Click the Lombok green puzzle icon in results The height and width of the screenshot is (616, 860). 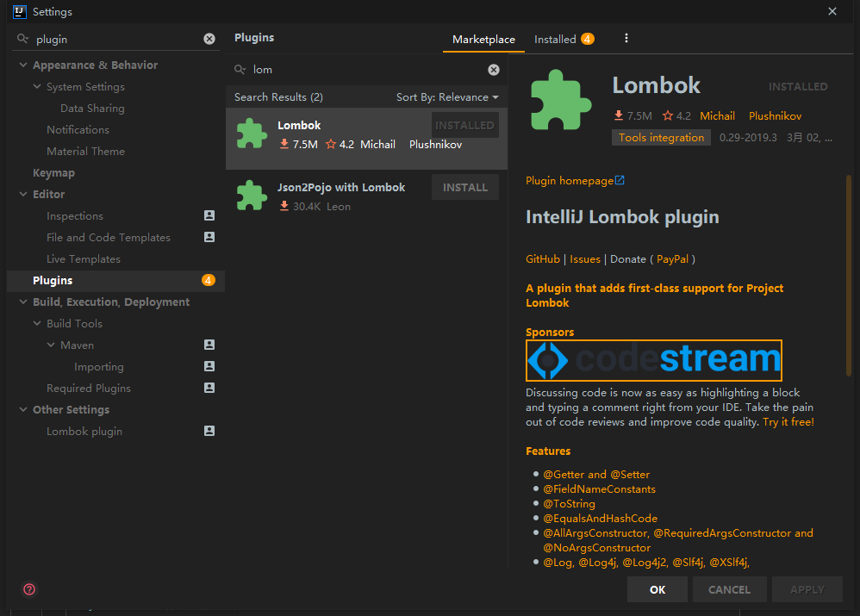point(252,134)
